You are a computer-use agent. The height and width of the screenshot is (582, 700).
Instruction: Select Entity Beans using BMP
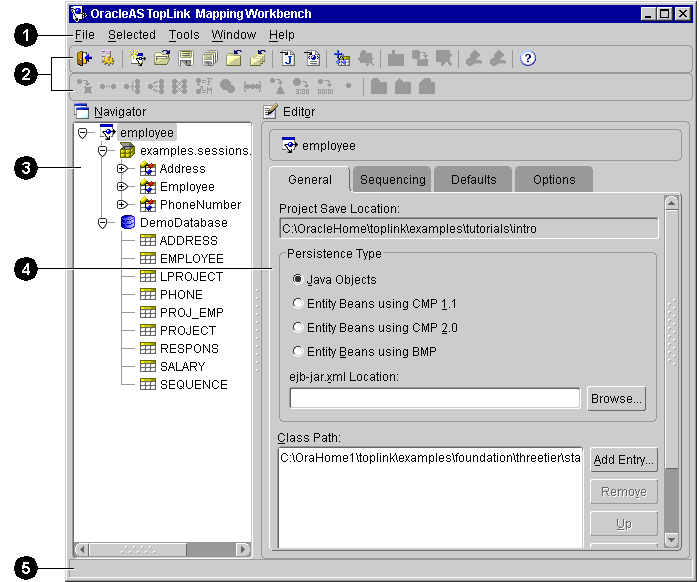tap(298, 352)
